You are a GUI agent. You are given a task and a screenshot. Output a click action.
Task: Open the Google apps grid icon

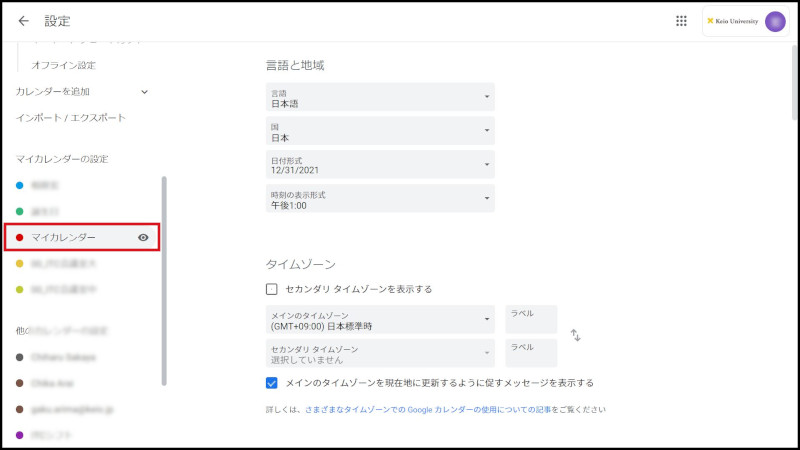click(681, 21)
